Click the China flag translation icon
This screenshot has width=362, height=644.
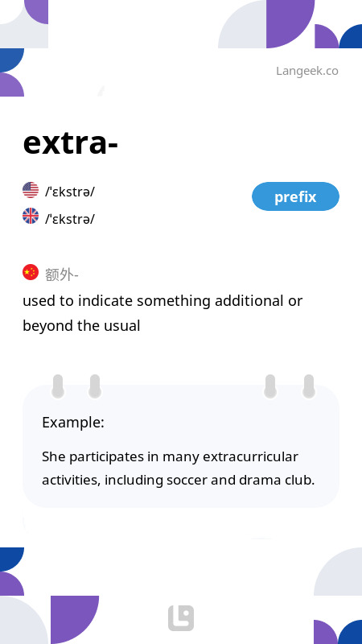(31, 272)
